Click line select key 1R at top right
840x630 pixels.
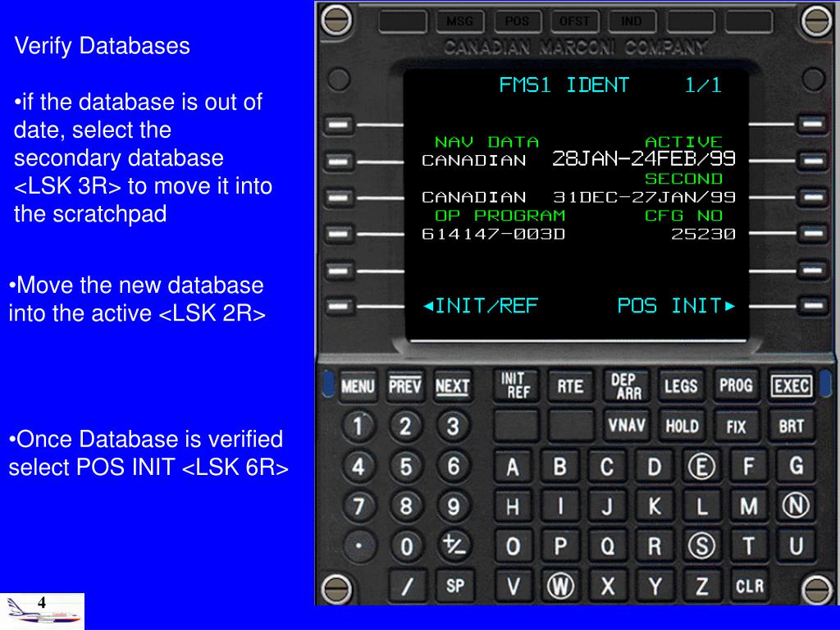[813, 124]
